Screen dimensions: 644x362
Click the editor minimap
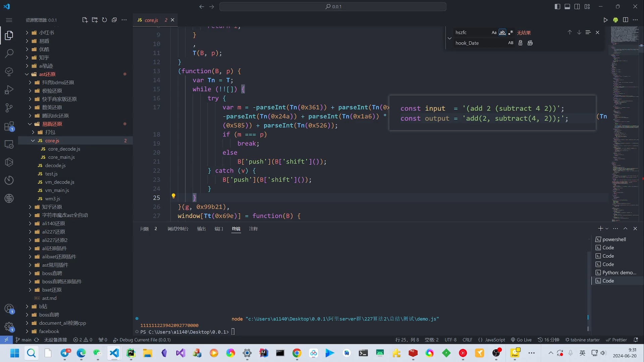click(x=625, y=124)
